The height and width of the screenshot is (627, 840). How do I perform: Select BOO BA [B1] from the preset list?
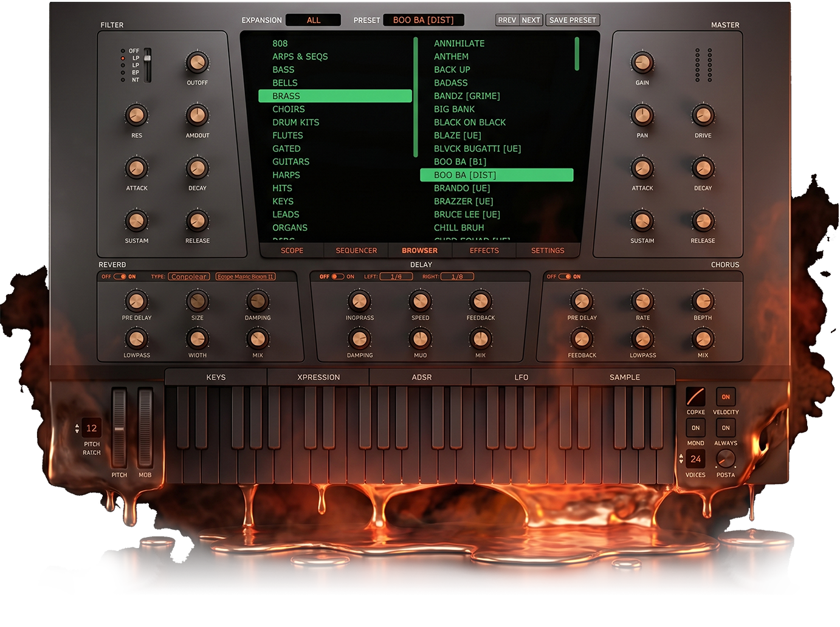click(461, 162)
